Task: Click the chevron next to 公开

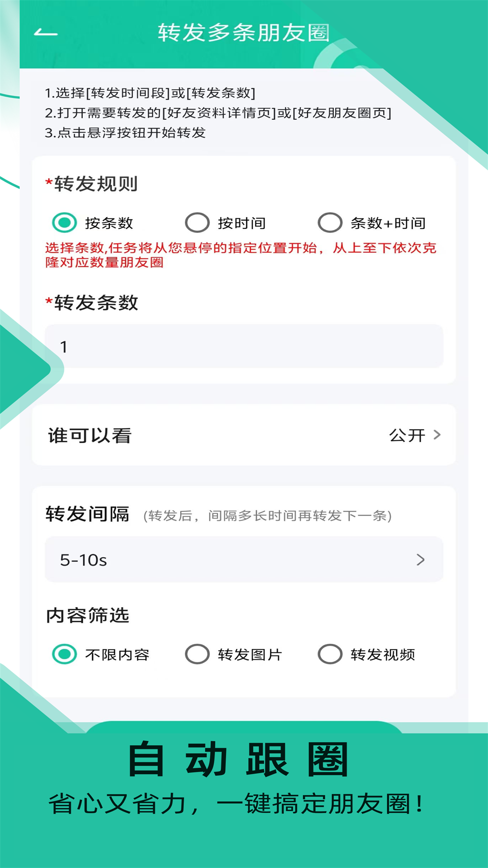Action: 436,435
